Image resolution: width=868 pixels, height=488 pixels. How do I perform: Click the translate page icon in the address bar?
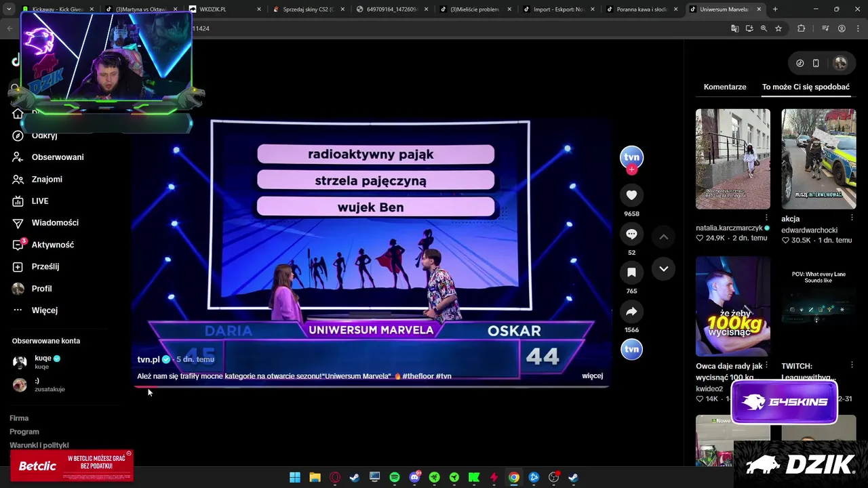[x=735, y=28]
